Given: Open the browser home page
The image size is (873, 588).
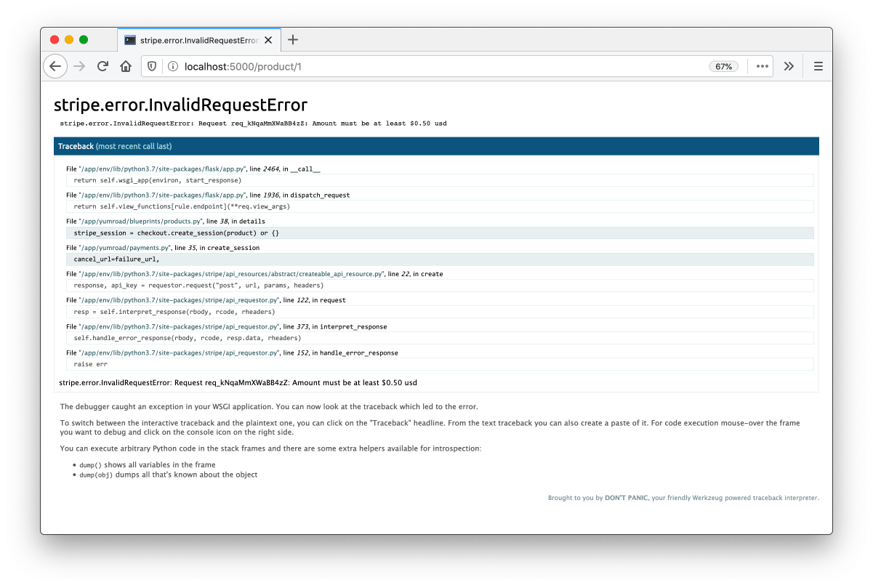Looking at the screenshot, I should pyautogui.click(x=125, y=66).
